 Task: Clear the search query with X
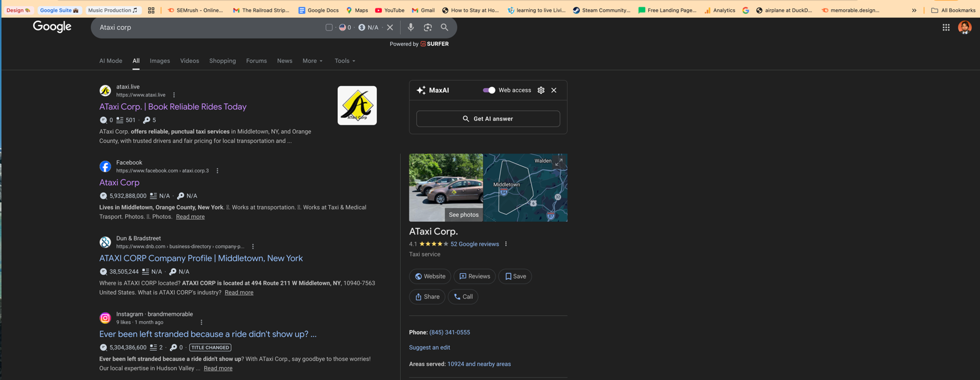tap(390, 27)
